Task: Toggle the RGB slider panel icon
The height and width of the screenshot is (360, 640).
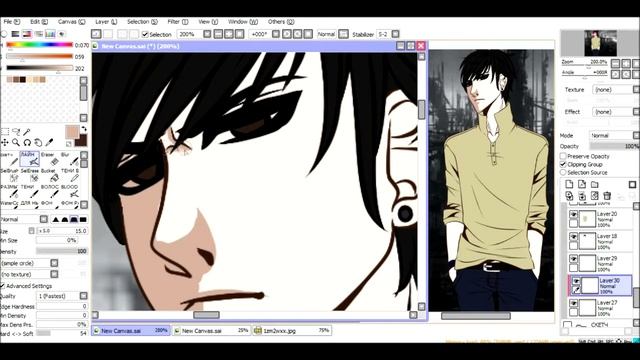Action: [16, 34]
